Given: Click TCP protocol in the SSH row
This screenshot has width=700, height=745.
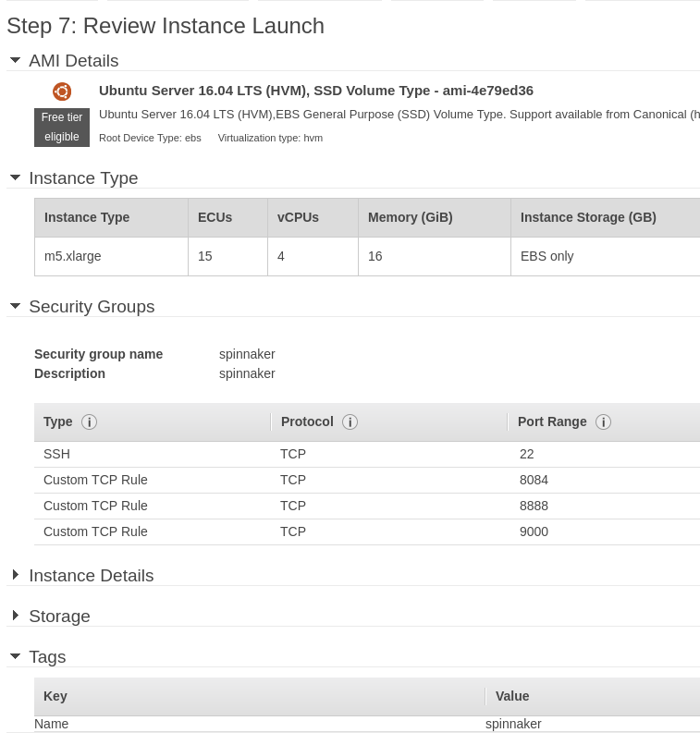Looking at the screenshot, I should click(x=293, y=454).
